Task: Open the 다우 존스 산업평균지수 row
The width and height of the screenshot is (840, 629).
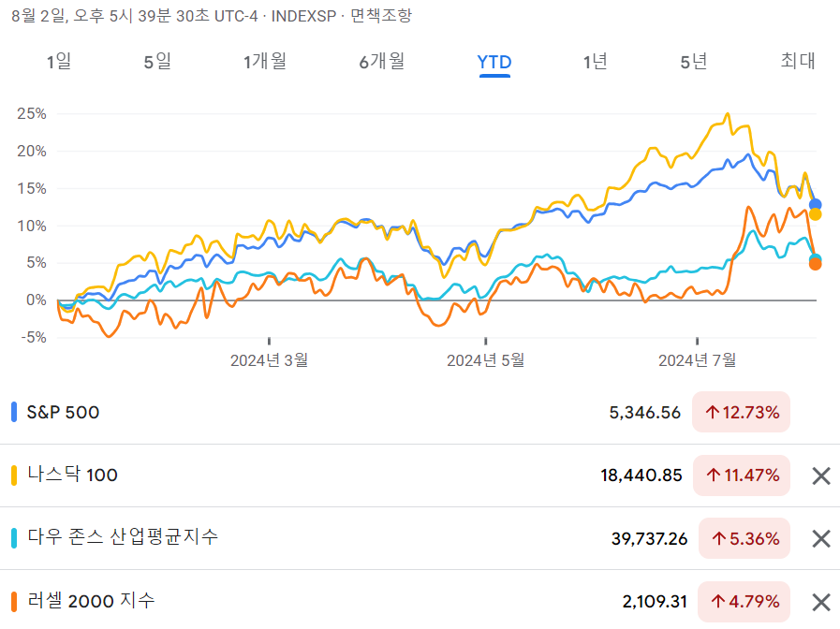Action: (x=420, y=538)
